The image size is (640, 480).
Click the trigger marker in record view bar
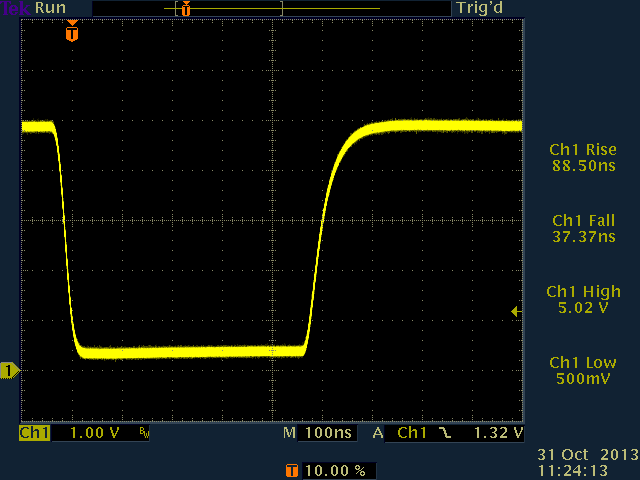[184, 8]
